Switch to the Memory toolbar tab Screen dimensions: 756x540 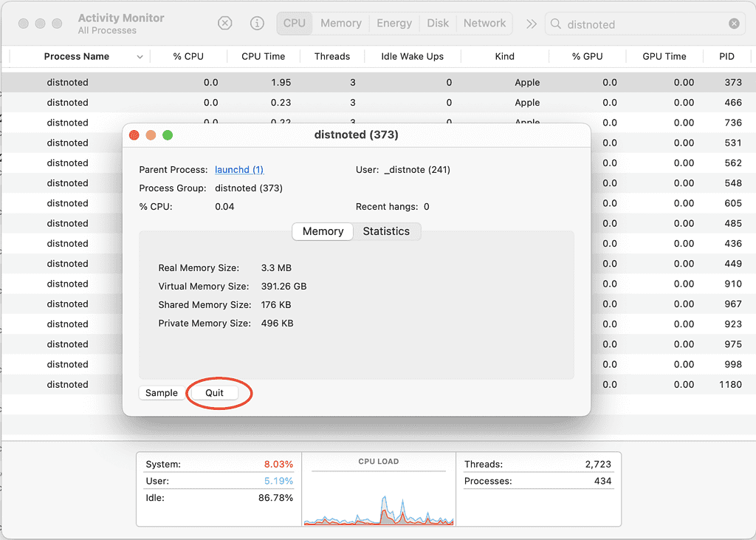[340, 23]
